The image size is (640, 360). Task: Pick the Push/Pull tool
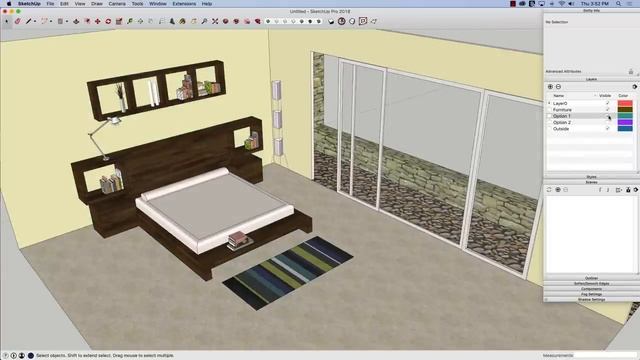pyautogui.click(x=76, y=21)
